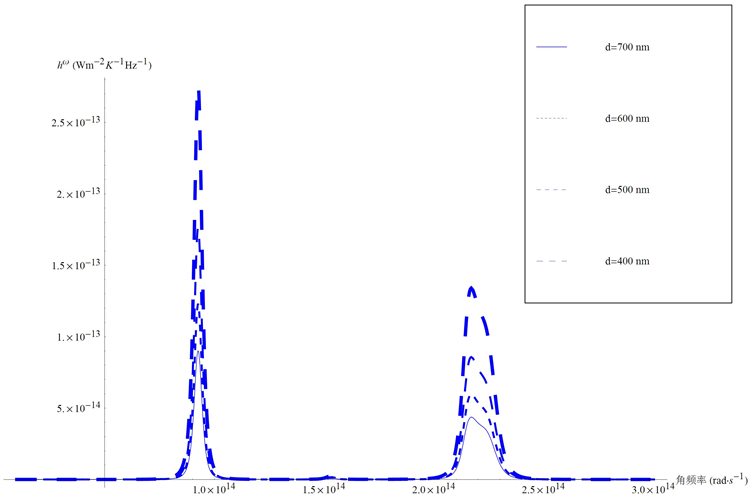Click the 1.5×10⁻¹³ y-axis tick label
751x497 pixels.
[79, 265]
